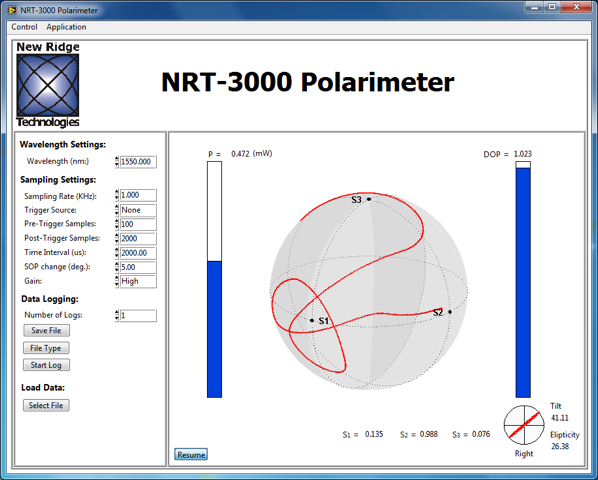Image resolution: width=598 pixels, height=480 pixels.
Task: Maximize the NRT-3000 Polarimeter window
Action: click(552, 8)
